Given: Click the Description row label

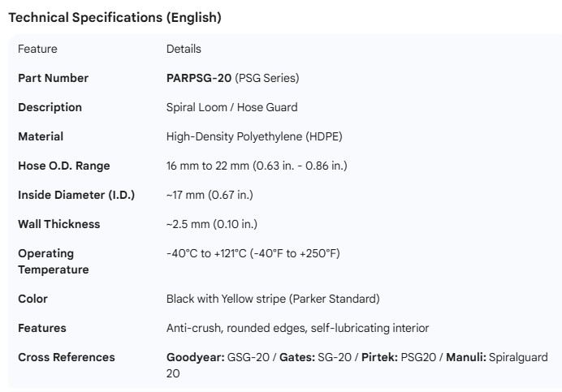Looking at the screenshot, I should [x=50, y=107].
